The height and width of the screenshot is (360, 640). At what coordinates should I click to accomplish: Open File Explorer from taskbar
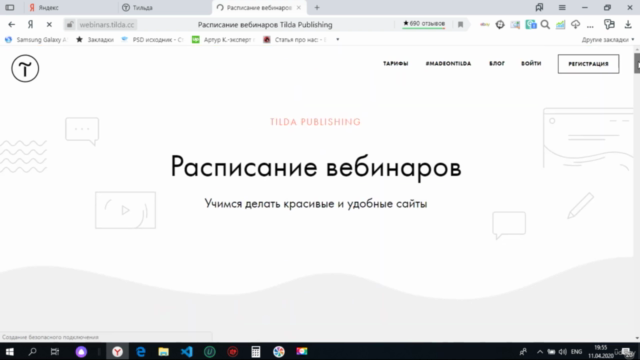click(163, 351)
